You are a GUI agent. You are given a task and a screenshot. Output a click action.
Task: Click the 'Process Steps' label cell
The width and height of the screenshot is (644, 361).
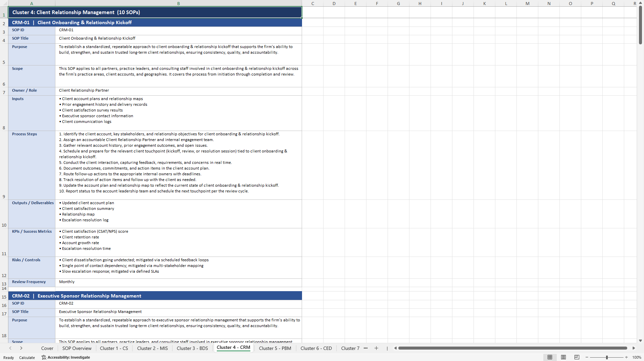32,165
